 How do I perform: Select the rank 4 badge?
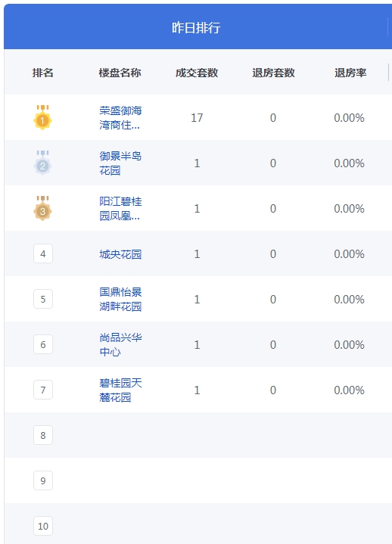click(x=43, y=253)
